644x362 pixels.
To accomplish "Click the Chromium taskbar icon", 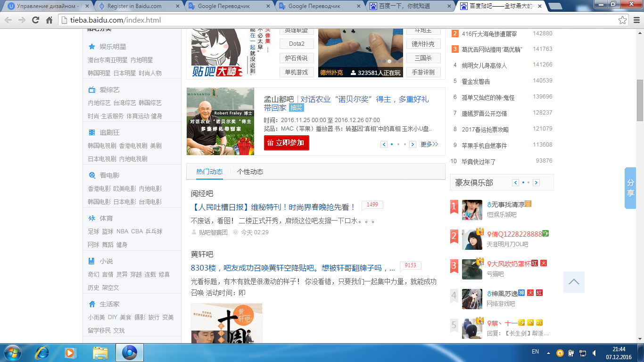I will click(129, 353).
